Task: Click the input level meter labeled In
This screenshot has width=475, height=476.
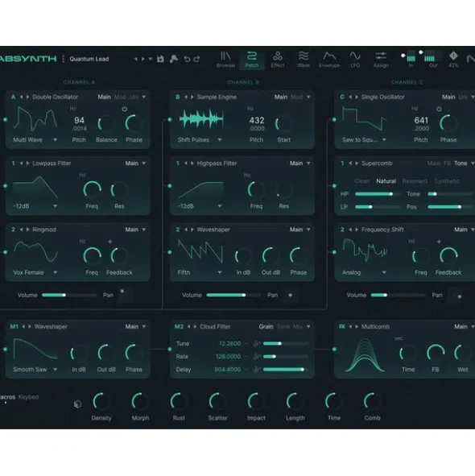Action: pos(411,56)
